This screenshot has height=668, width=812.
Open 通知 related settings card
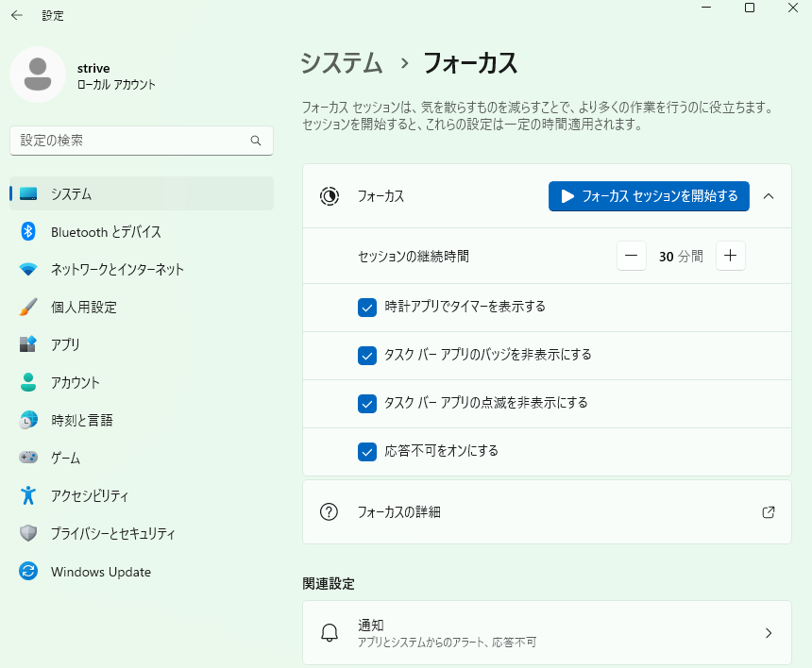[547, 632]
